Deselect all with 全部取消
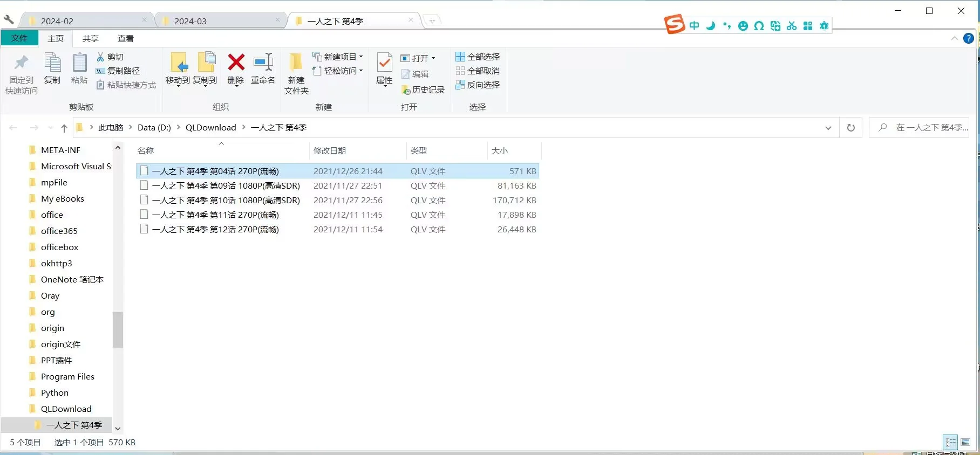This screenshot has width=980, height=455. (x=478, y=71)
